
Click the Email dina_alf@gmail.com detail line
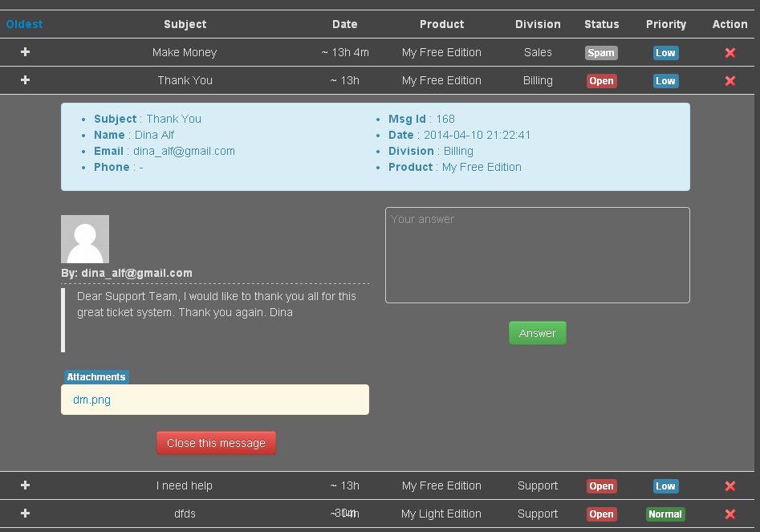165,151
